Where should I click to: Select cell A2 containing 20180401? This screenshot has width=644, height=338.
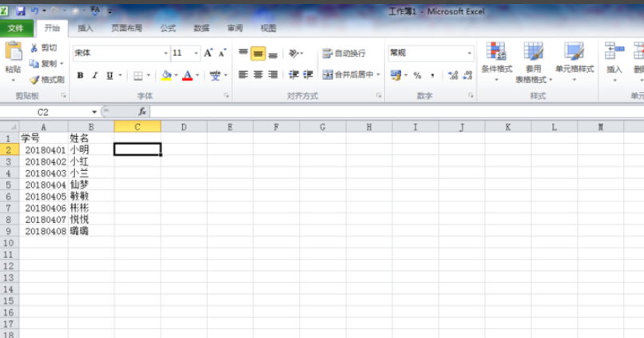coord(44,149)
